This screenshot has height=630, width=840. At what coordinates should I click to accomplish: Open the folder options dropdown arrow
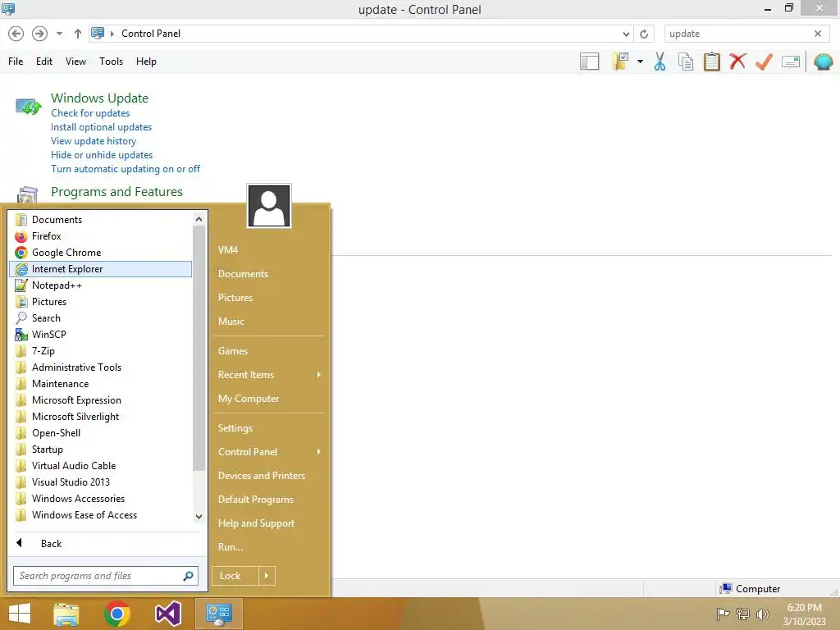tap(640, 62)
